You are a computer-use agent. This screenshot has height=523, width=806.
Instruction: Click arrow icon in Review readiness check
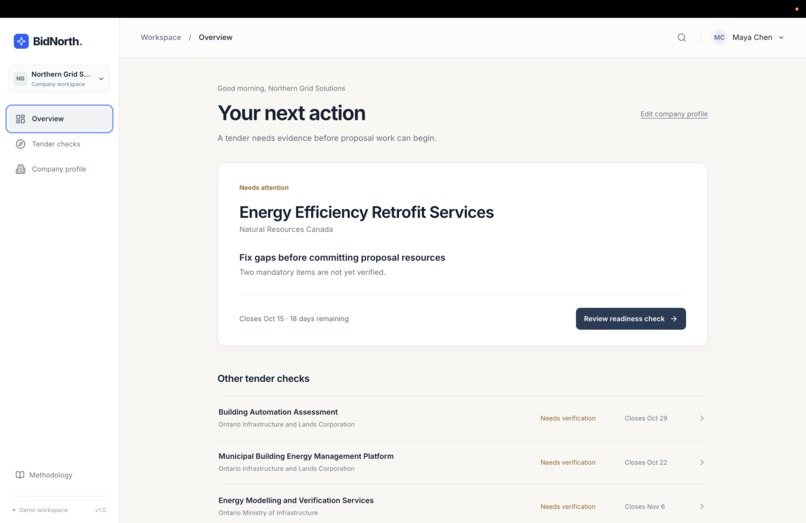674,319
